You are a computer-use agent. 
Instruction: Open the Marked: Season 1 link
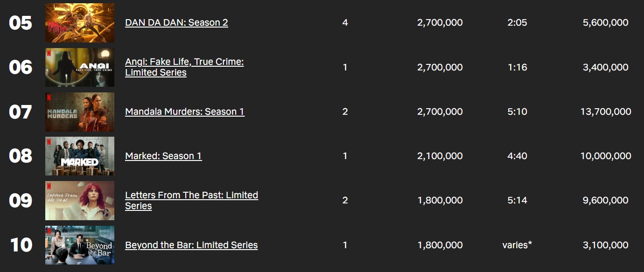[x=163, y=156]
